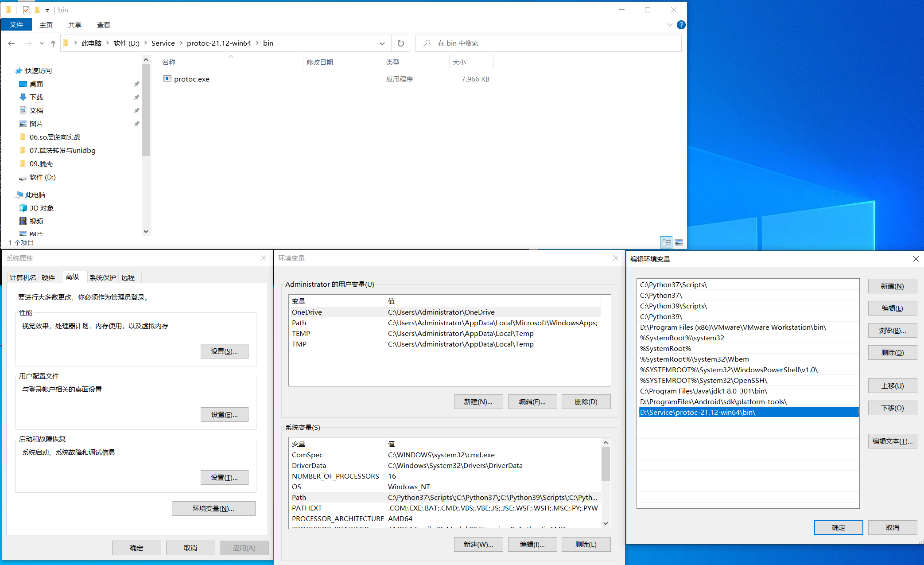The height and width of the screenshot is (565, 924).
Task: Open the 查看 ribbon tab
Action: [x=103, y=25]
